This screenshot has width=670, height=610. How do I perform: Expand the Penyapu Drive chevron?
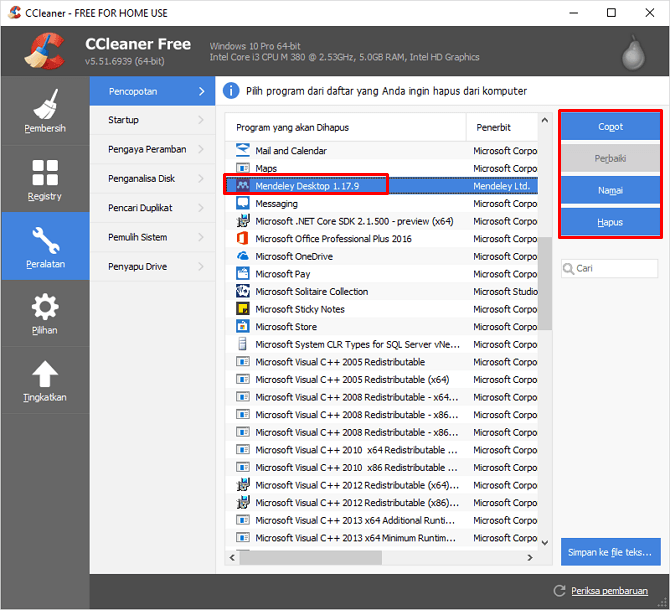tap(201, 267)
